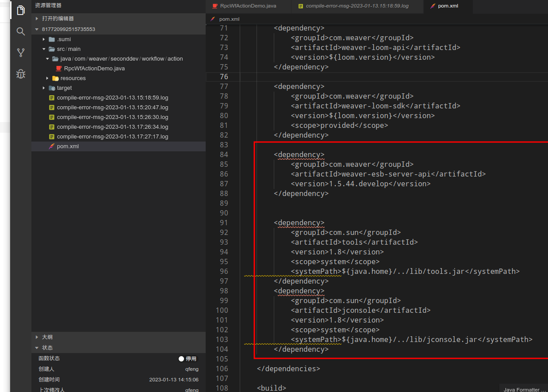
Task: Click log file icon of compile-error-msg-2023-01-13.17:27:17.log
Action: (52, 137)
